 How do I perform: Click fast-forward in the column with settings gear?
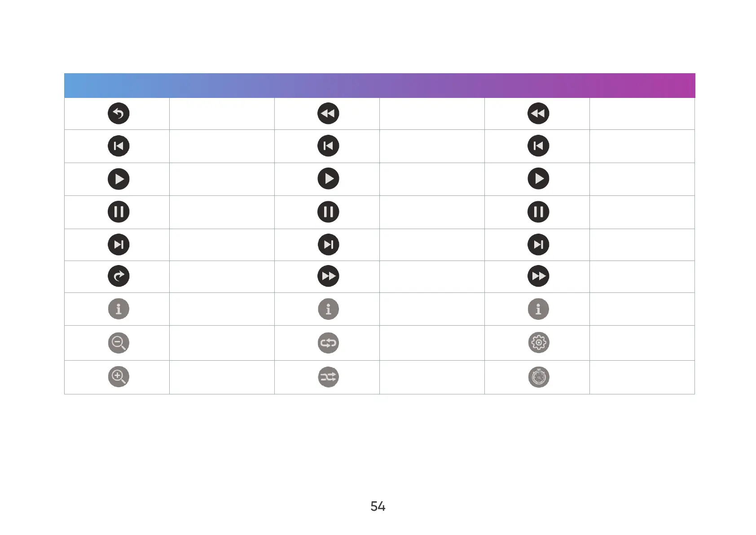(x=538, y=276)
